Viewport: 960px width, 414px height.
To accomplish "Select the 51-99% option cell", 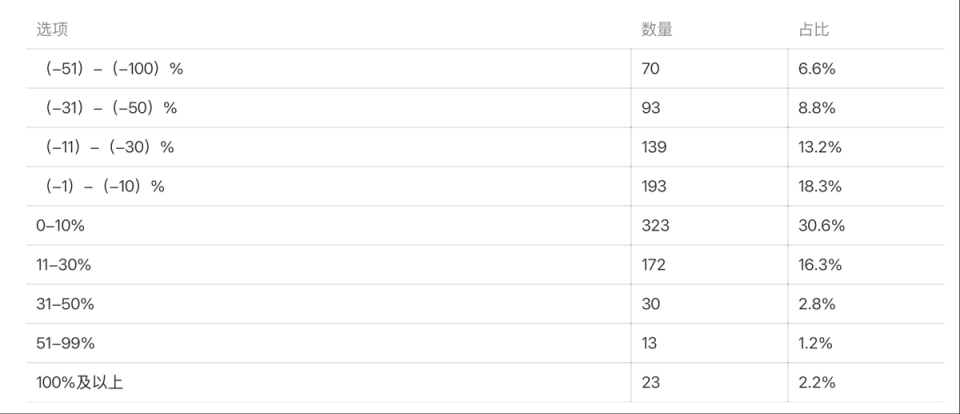I will click(x=65, y=343).
